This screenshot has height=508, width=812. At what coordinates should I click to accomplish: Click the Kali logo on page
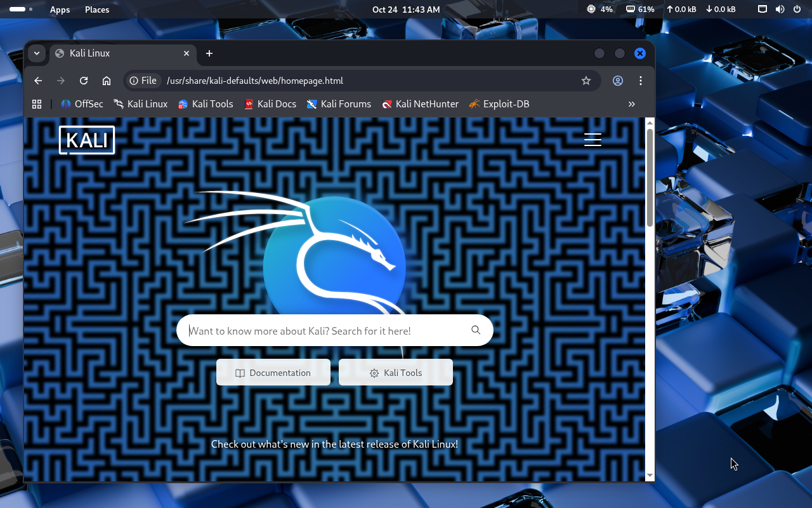point(87,140)
